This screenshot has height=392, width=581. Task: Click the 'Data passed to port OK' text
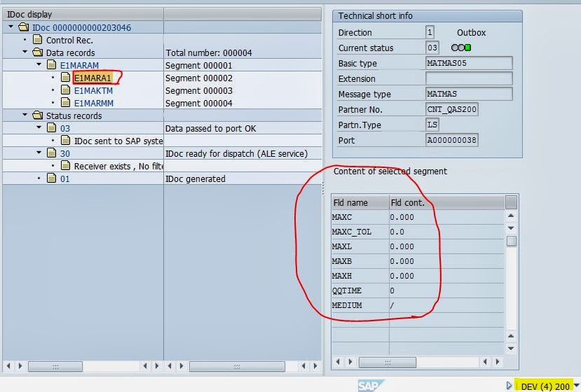tap(210, 128)
